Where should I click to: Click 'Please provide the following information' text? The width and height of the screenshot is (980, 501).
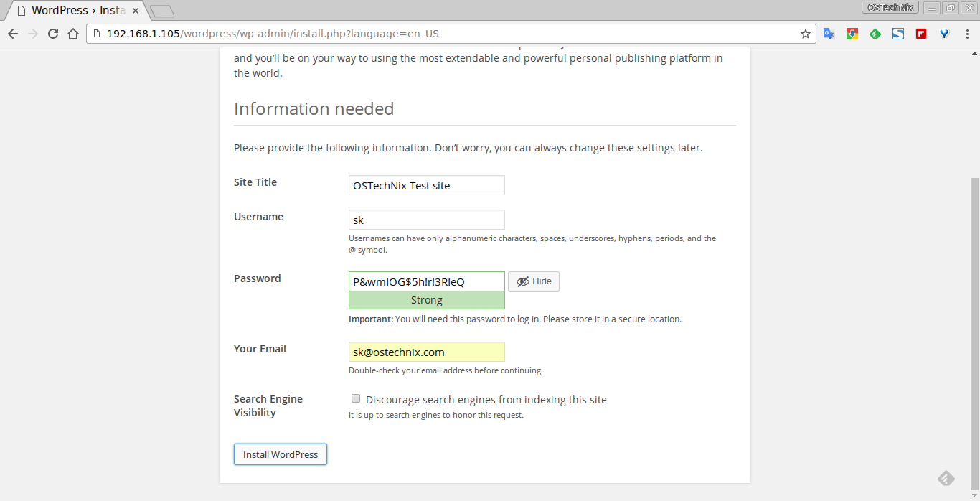468,148
